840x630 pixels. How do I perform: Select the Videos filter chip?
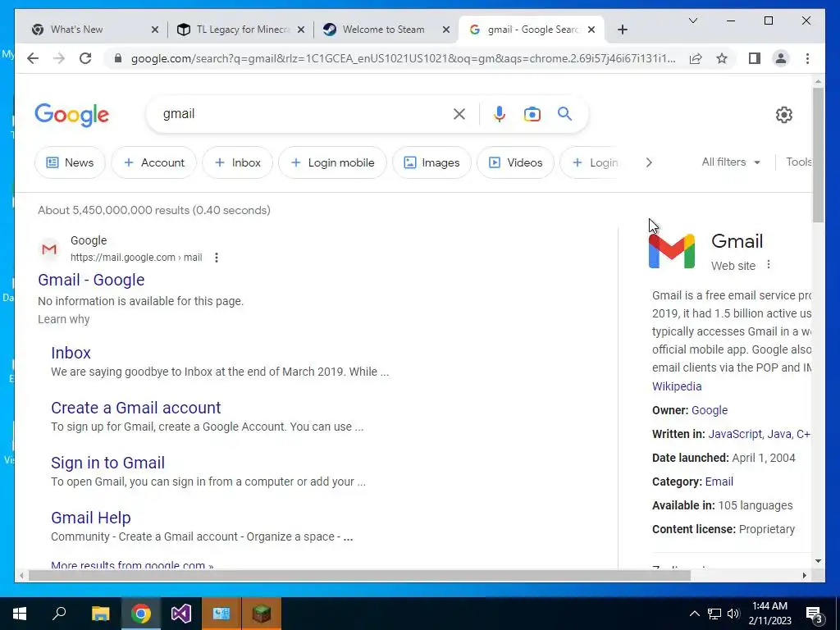point(515,162)
